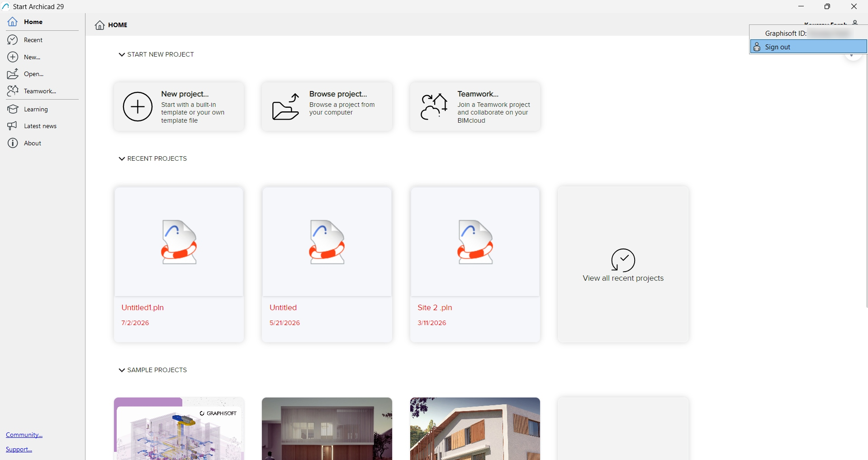Screen dimensions: 868x460
Task: Open the Community link
Action: (24, 435)
